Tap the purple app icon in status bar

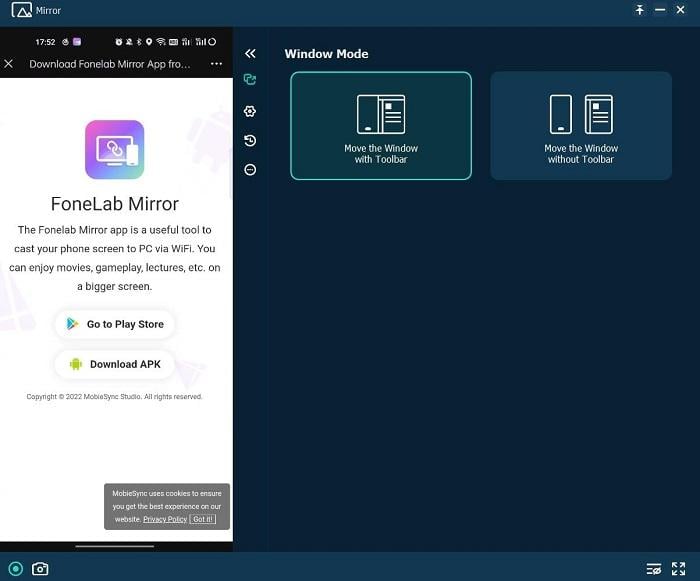[x=77, y=42]
